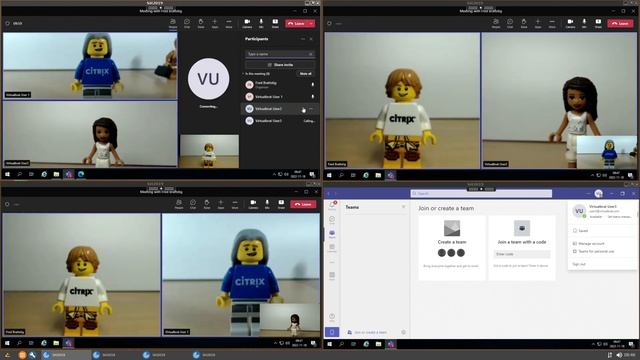Viewport: 640px width, 360px height.
Task: Select VirtualBrat User3 calling row
Action: (x=280, y=121)
